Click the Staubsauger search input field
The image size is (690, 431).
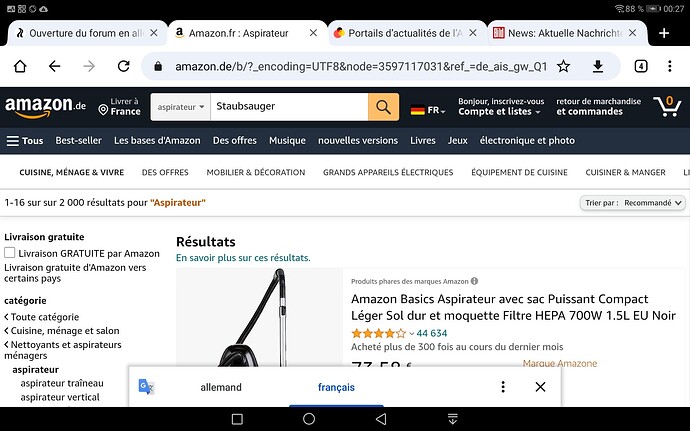tap(290, 106)
